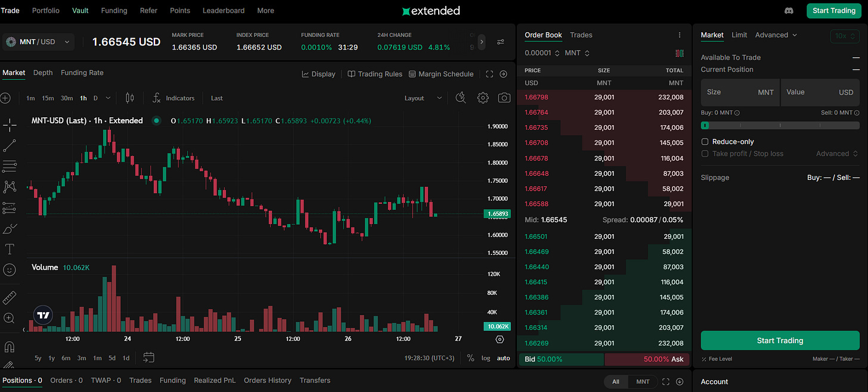
Task: Open the Margin Schedule link
Action: tap(441, 74)
